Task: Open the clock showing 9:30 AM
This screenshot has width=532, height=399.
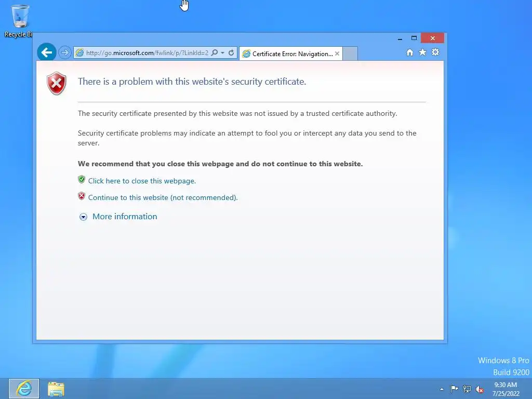Action: (x=506, y=389)
